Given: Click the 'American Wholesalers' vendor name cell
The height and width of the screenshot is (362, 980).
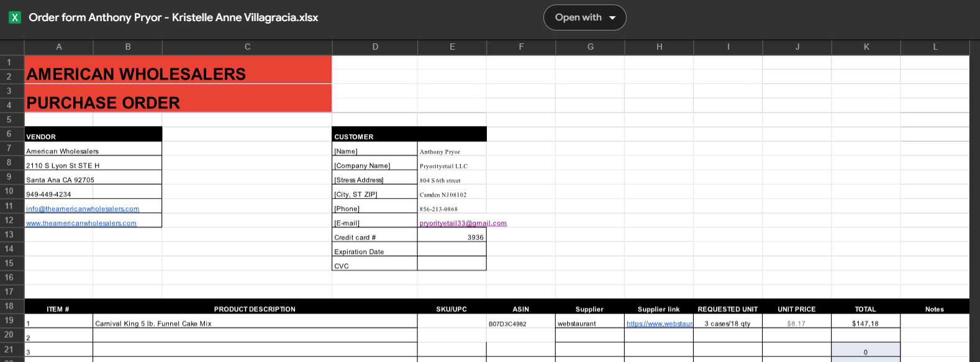Looking at the screenshot, I should [93, 148].
